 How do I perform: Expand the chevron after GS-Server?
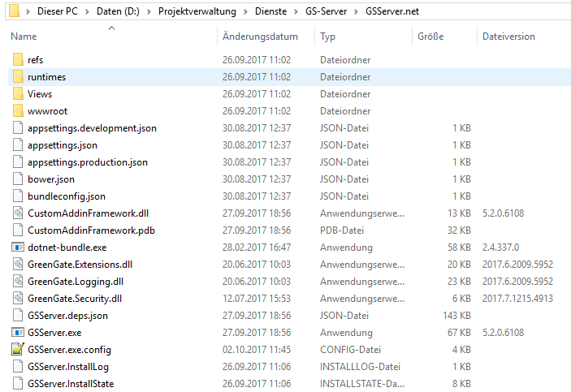(356, 11)
